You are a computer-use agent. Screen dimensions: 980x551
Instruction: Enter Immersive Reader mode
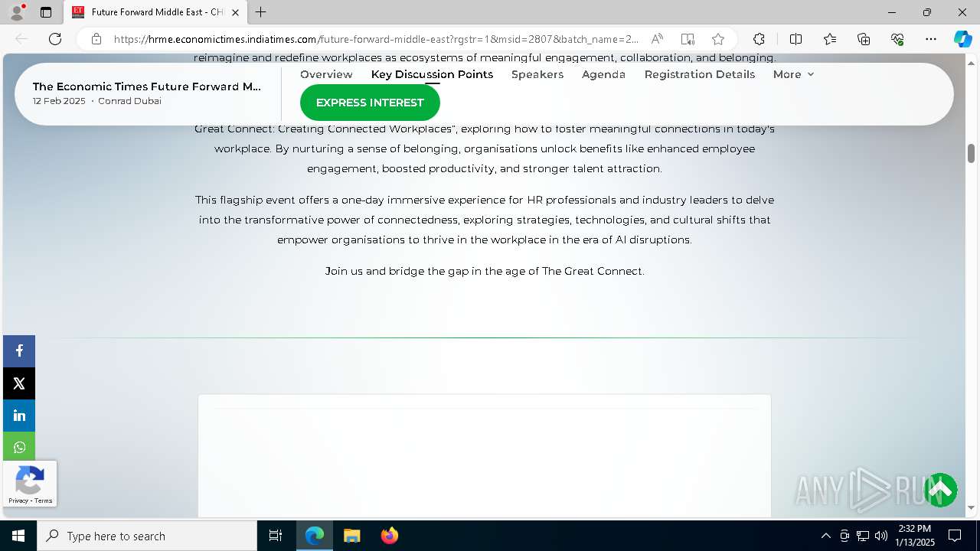(688, 39)
